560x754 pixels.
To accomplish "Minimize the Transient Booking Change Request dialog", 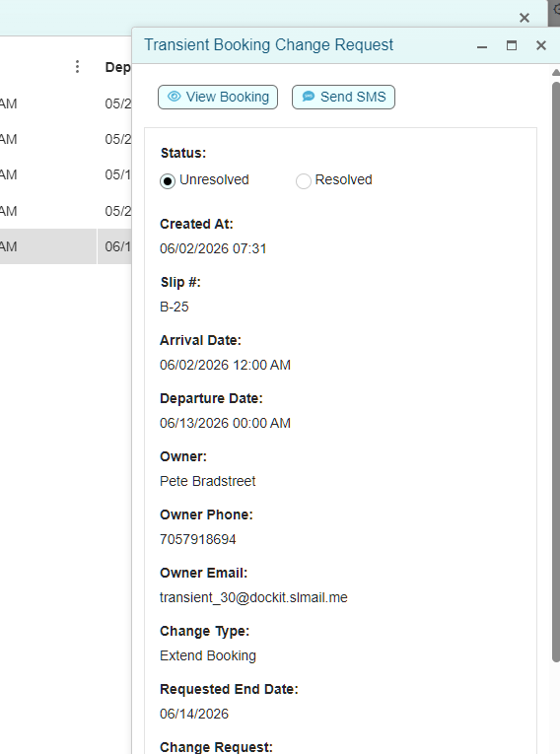I will [x=482, y=45].
